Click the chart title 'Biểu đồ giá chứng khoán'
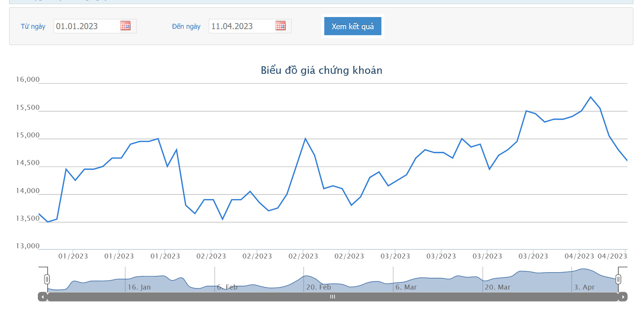Viewport: 644px width, 313px height. [322, 70]
